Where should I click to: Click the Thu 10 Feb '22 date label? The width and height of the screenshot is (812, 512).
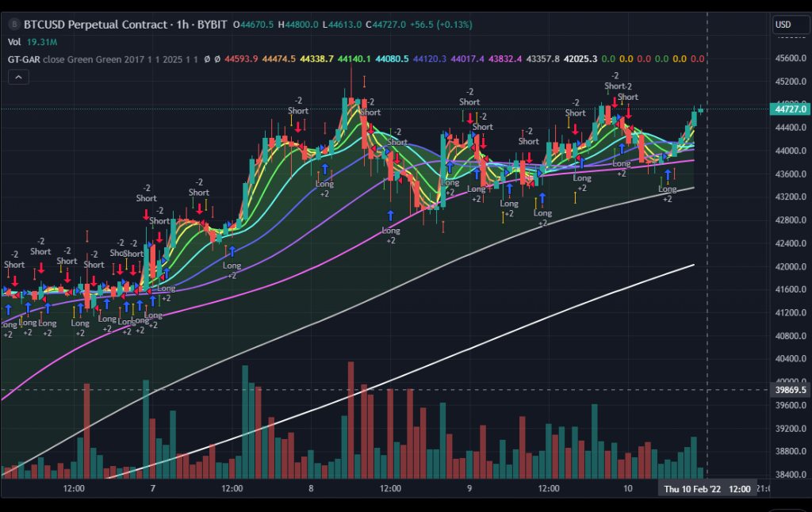[692, 489]
